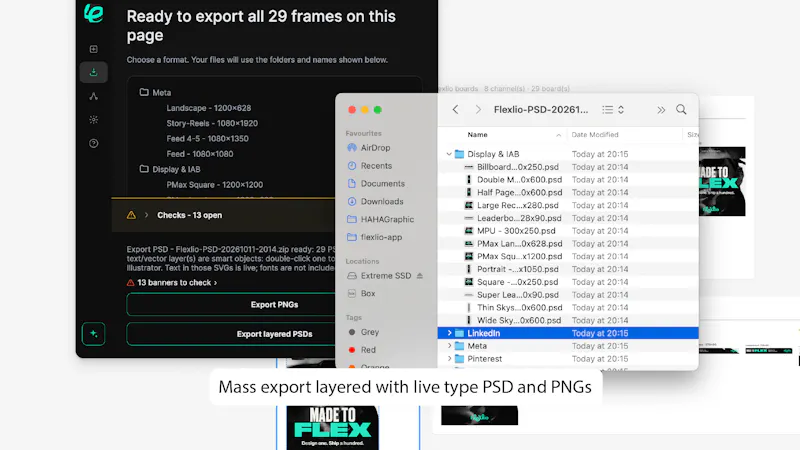Select Pinterest folder row
This screenshot has width=800, height=450.
(568, 358)
